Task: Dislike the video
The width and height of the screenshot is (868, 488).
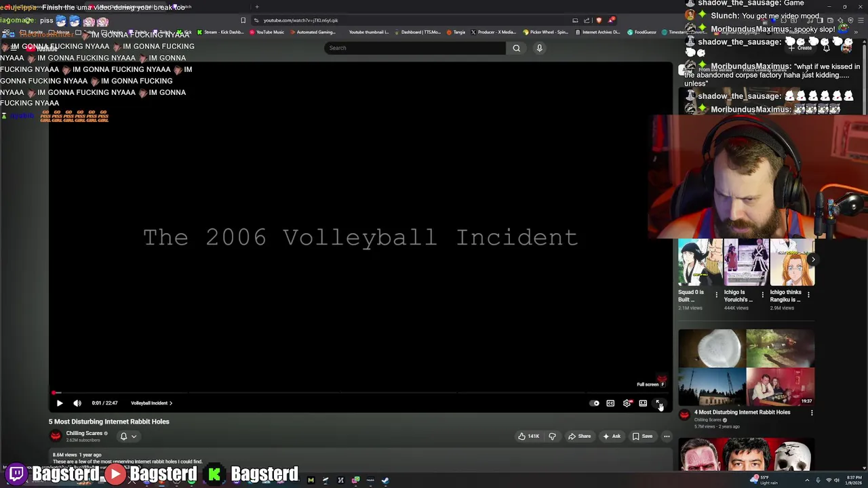Action: [x=552, y=436]
